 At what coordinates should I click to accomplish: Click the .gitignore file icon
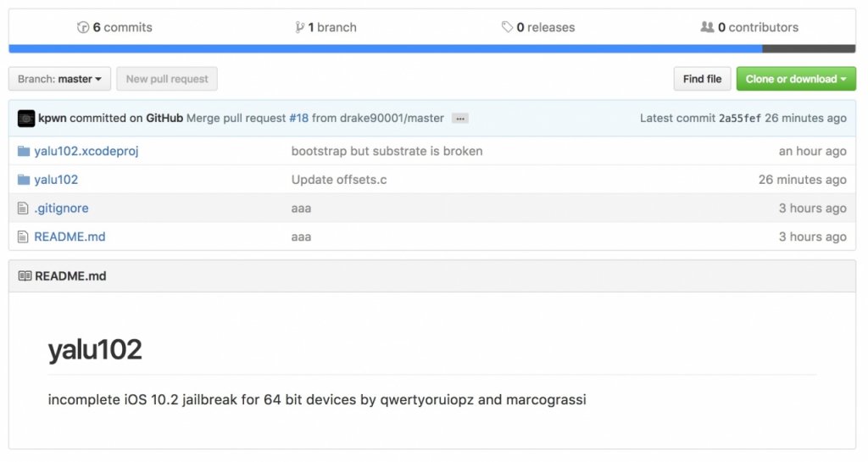coord(24,209)
